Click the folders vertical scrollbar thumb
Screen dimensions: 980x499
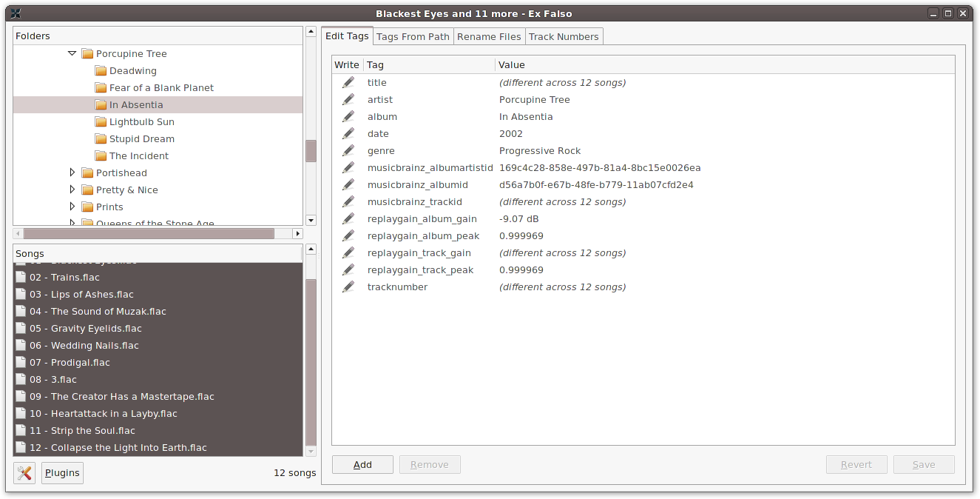pyautogui.click(x=311, y=151)
